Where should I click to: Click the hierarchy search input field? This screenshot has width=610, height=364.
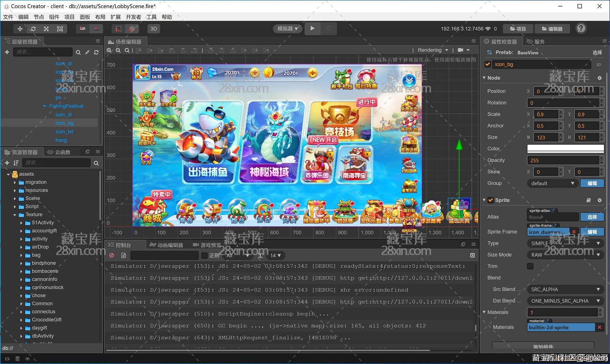tap(43, 52)
